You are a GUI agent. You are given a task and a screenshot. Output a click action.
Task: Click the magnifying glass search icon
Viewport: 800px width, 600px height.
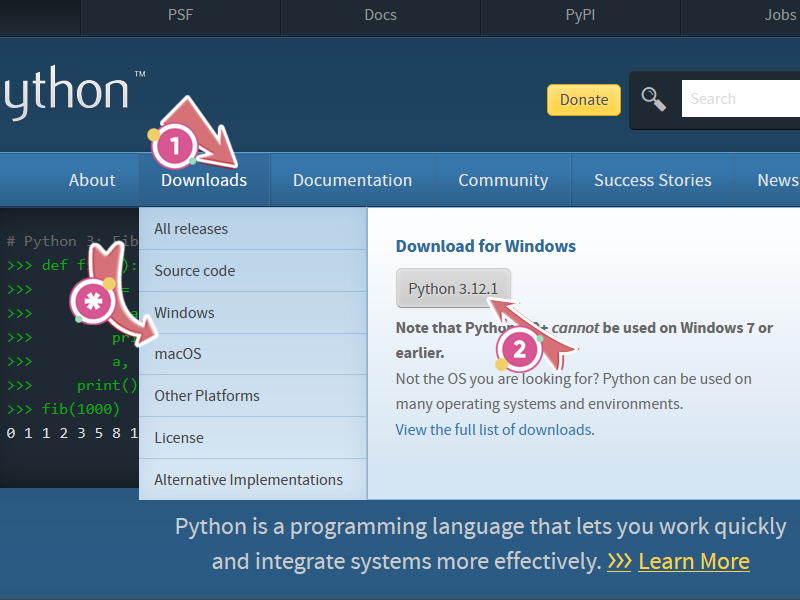(654, 99)
